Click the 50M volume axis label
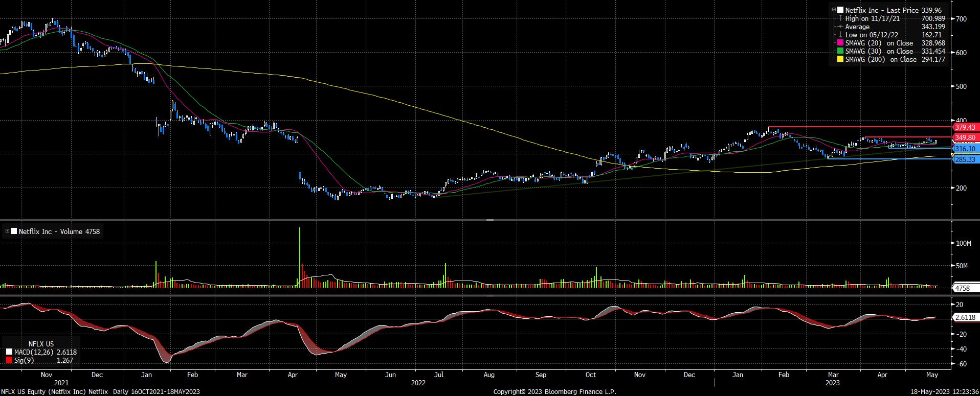Image resolution: width=980 pixels, height=396 pixels. click(x=962, y=266)
